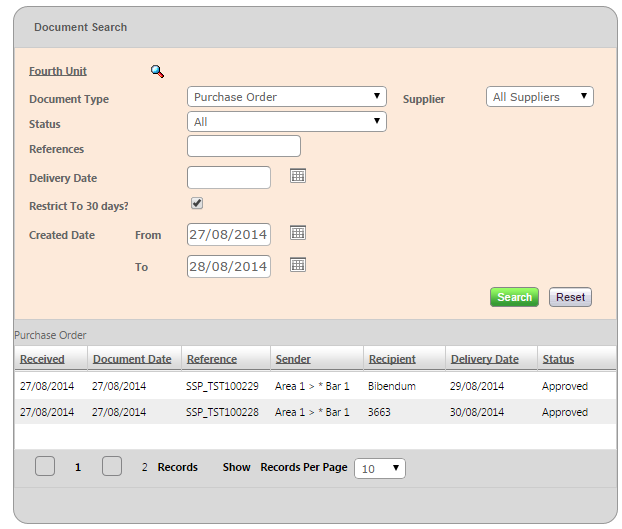The height and width of the screenshot is (529, 622).
Task: Open the Created Date To calendar picker
Action: (x=298, y=265)
